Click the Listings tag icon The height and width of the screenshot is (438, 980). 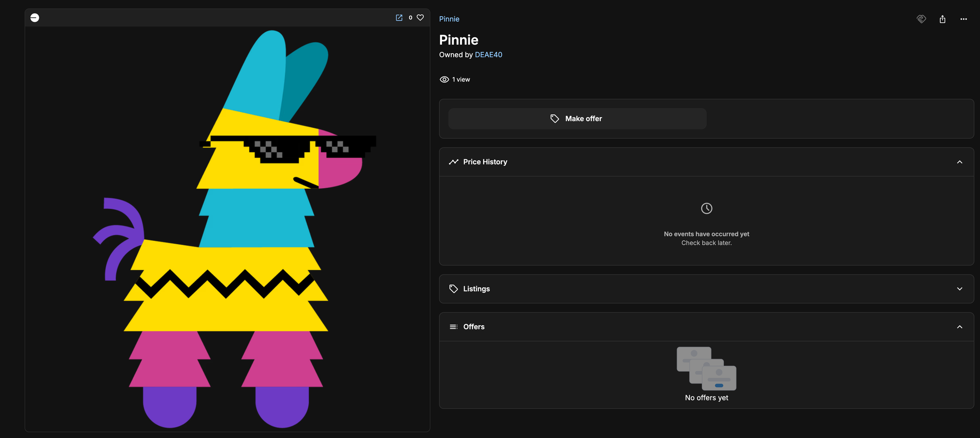pos(454,289)
